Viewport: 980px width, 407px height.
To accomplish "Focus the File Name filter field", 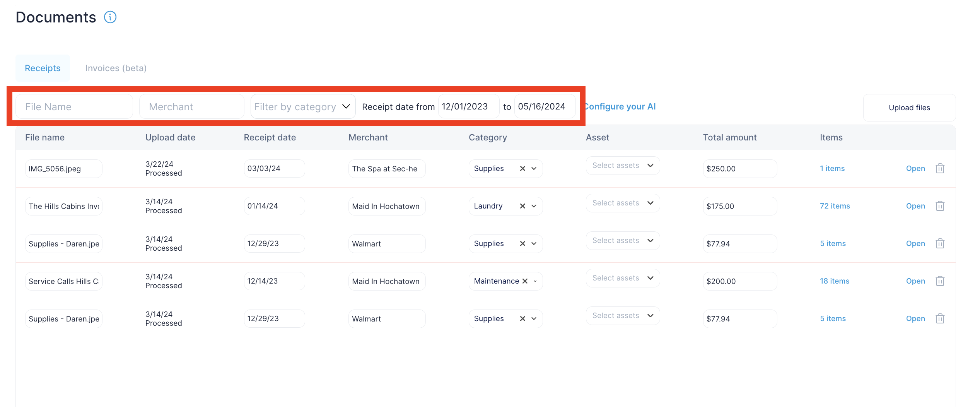I will coord(74,106).
